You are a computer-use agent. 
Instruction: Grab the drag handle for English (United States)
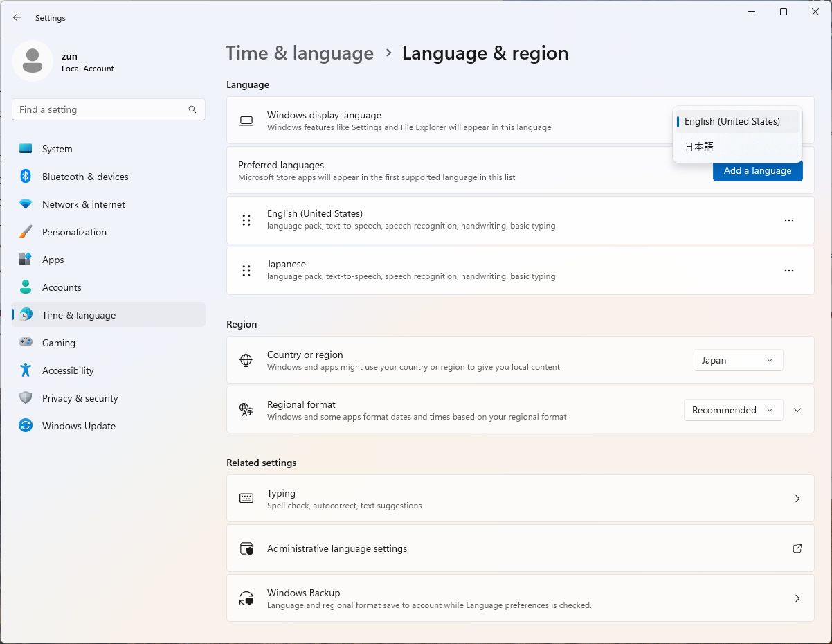(246, 220)
